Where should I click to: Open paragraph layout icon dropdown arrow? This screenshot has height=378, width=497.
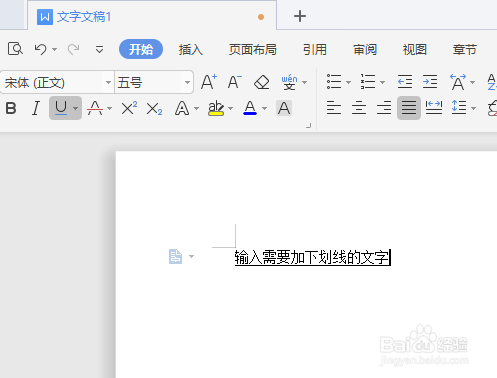(x=191, y=256)
